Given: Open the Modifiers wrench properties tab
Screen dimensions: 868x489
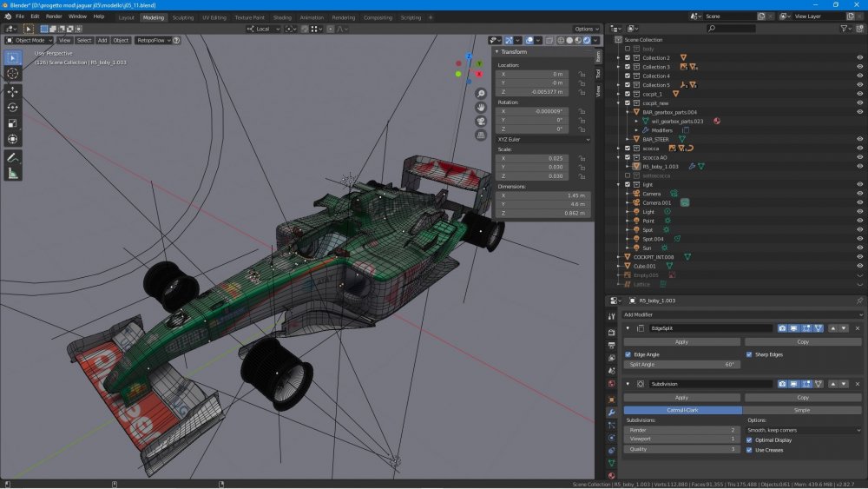Looking at the screenshot, I should pos(611,413).
